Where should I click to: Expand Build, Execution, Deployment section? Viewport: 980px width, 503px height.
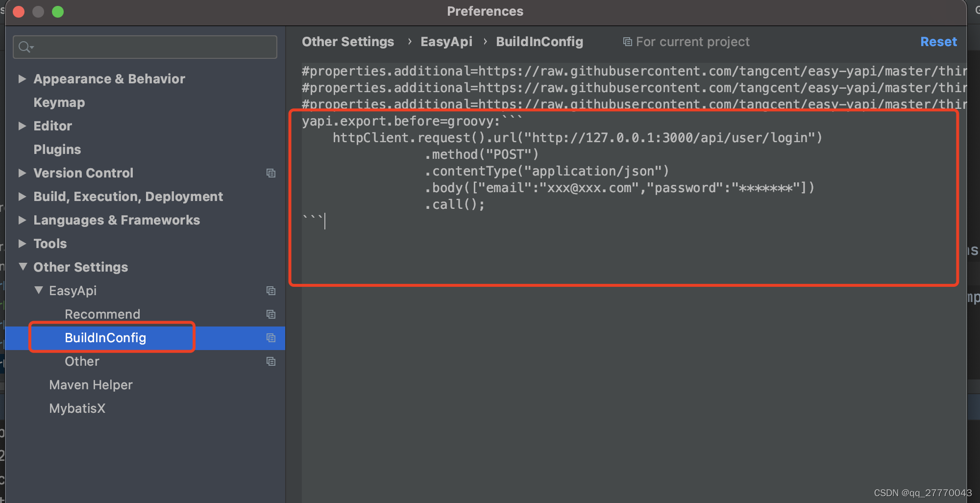22,197
